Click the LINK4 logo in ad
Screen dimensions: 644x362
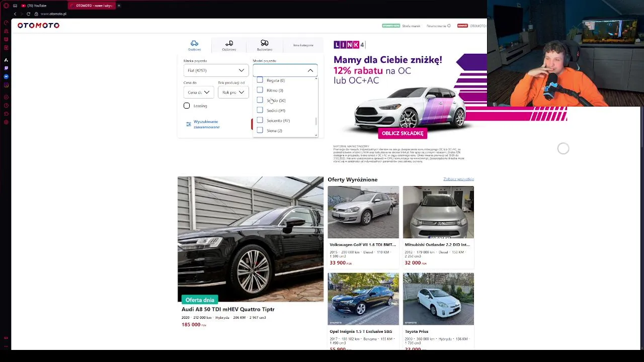349,45
